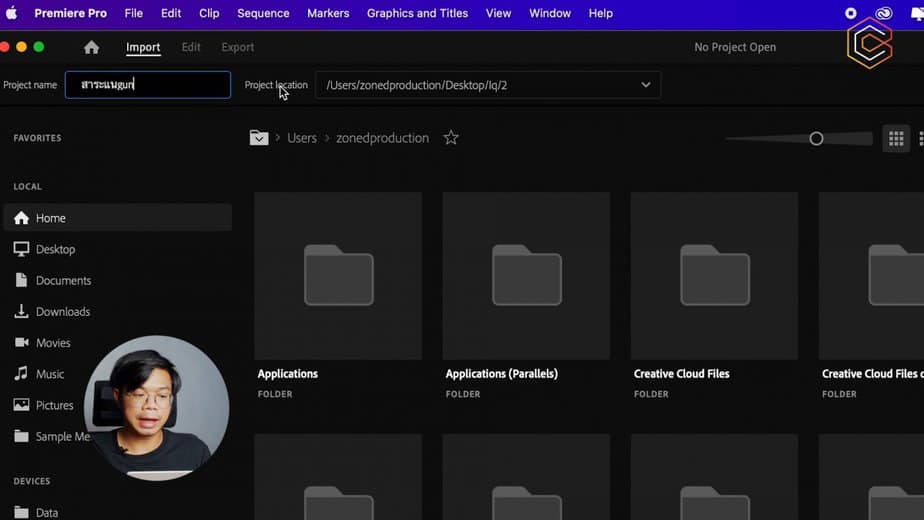
Task: Click the Desktop monitor icon in sidebar
Action: [x=21, y=249]
